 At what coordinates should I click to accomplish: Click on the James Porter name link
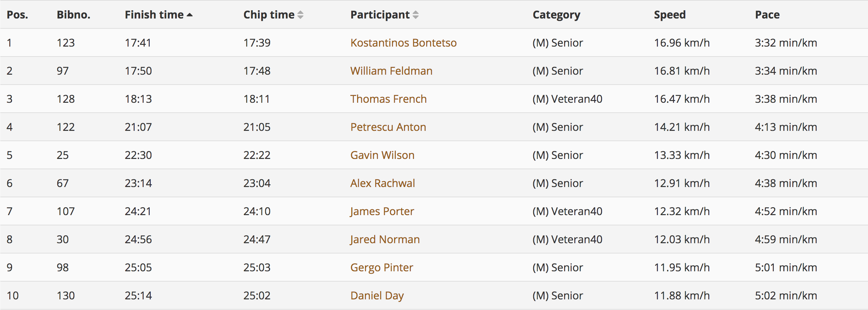(x=382, y=211)
